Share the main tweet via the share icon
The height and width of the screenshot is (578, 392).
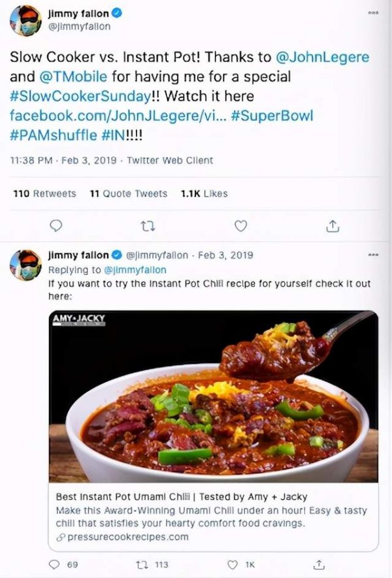coord(333,226)
